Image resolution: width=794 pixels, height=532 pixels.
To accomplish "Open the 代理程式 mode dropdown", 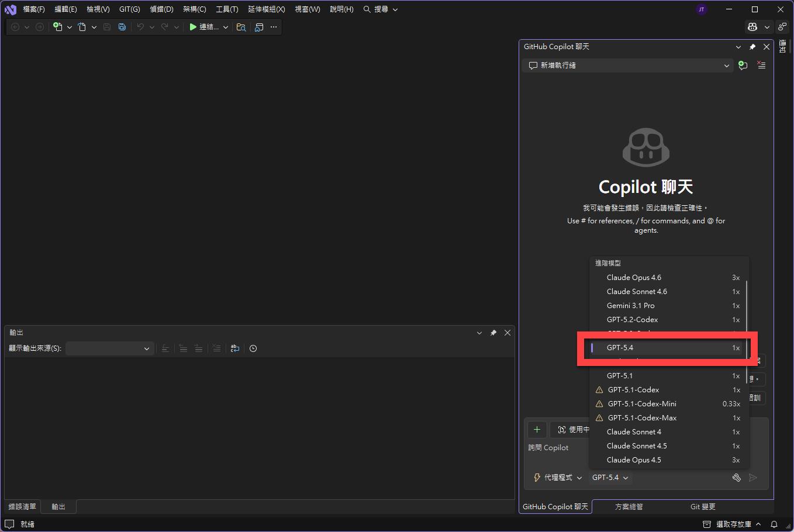I will tap(558, 478).
